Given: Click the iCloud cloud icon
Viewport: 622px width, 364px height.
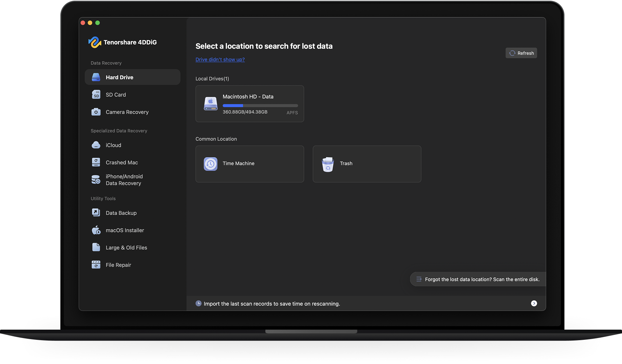Looking at the screenshot, I should point(96,145).
